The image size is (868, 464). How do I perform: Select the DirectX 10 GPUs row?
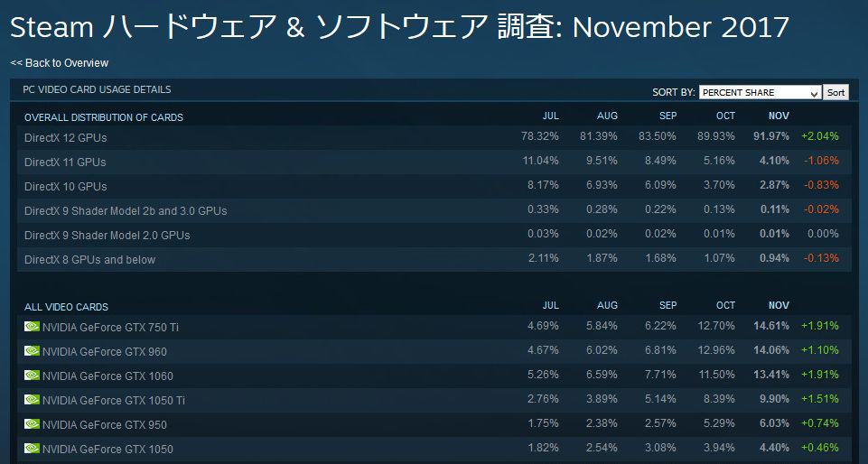click(x=434, y=186)
